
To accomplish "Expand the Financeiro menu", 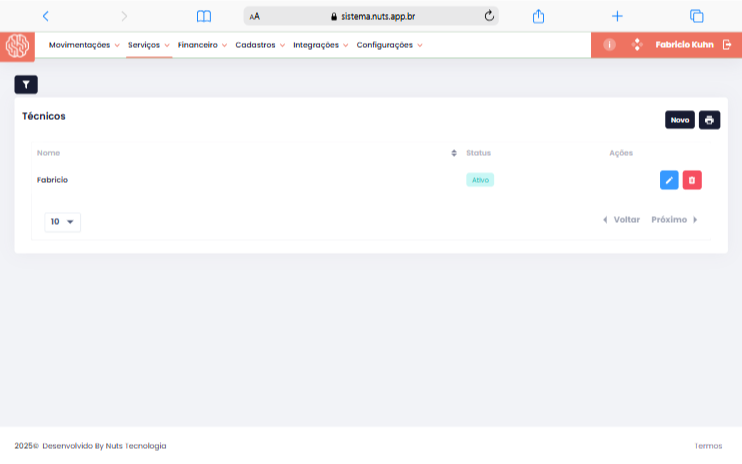I will (x=202, y=45).
